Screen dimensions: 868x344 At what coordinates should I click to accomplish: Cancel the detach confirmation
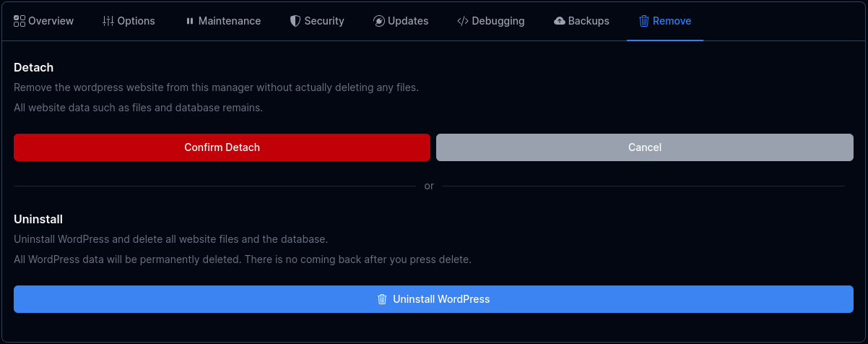[x=645, y=147]
